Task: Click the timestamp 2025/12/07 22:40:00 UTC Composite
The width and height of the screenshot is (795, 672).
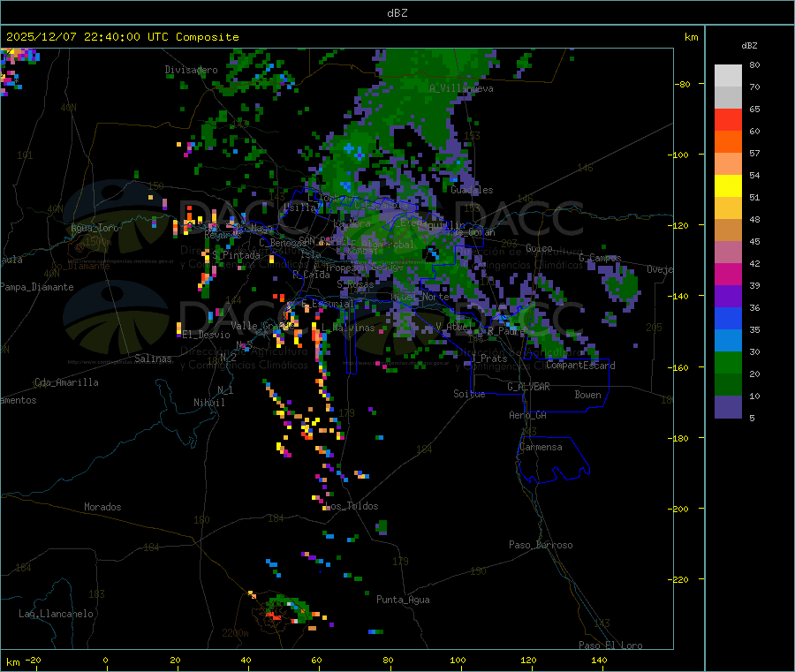Action: [x=122, y=37]
